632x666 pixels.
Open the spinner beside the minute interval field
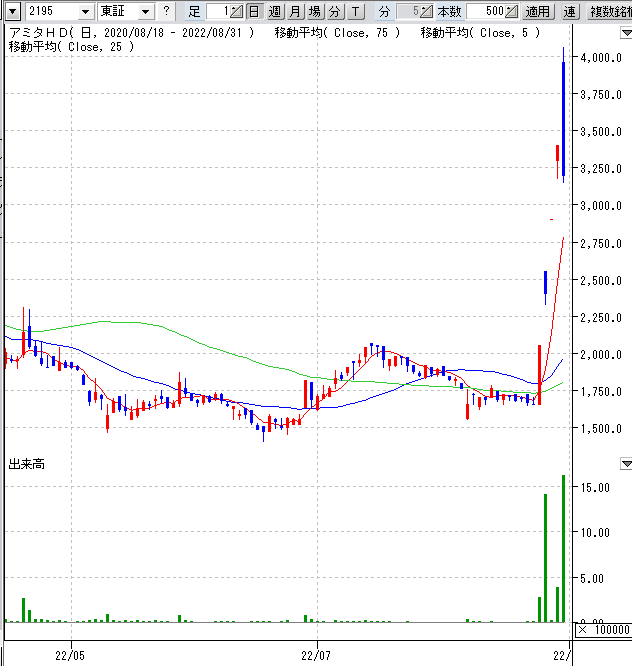427,11
